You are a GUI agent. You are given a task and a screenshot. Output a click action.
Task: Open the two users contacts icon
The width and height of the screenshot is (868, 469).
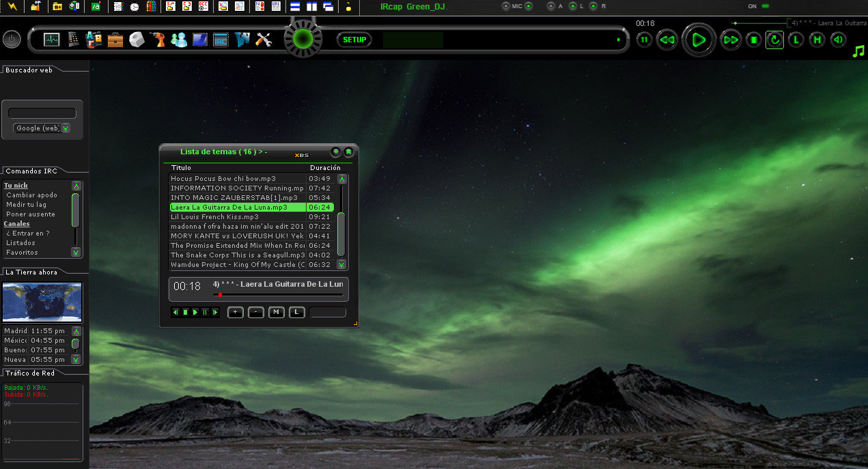[x=179, y=40]
